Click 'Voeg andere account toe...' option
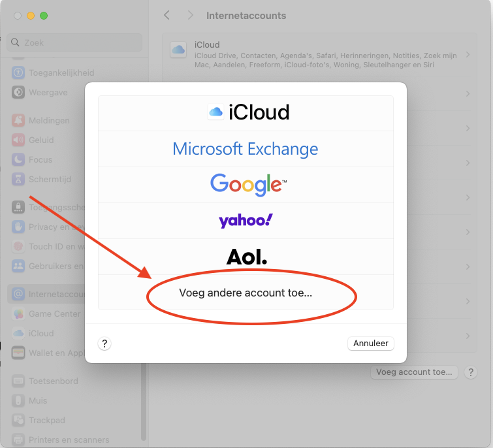This screenshot has height=448, width=493. (246, 293)
